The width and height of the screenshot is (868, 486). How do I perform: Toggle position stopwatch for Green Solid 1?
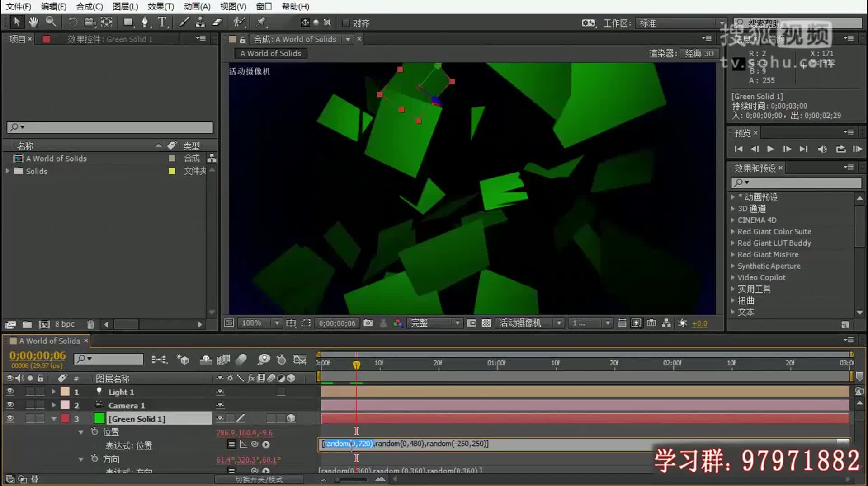point(94,432)
